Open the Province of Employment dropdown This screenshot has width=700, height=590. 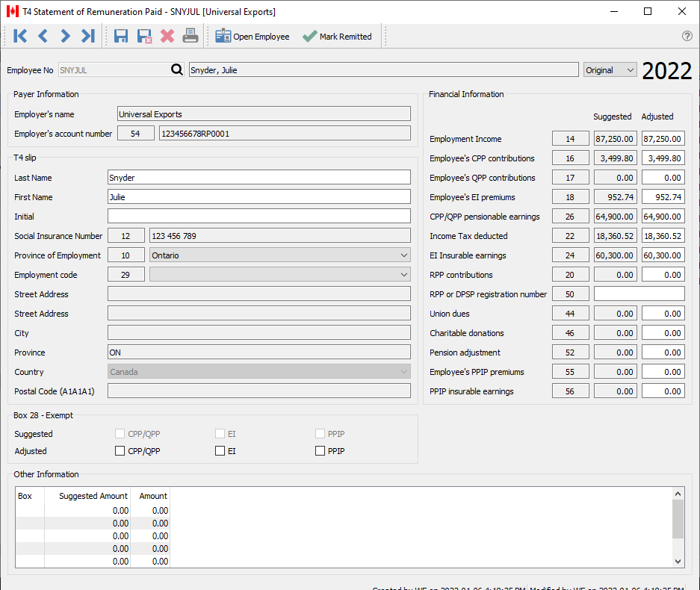click(x=403, y=255)
